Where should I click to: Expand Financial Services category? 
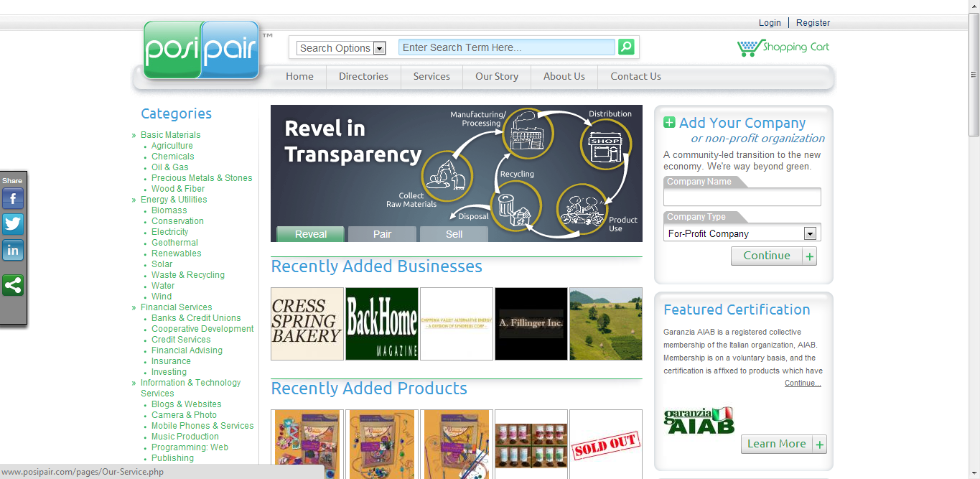pos(176,307)
